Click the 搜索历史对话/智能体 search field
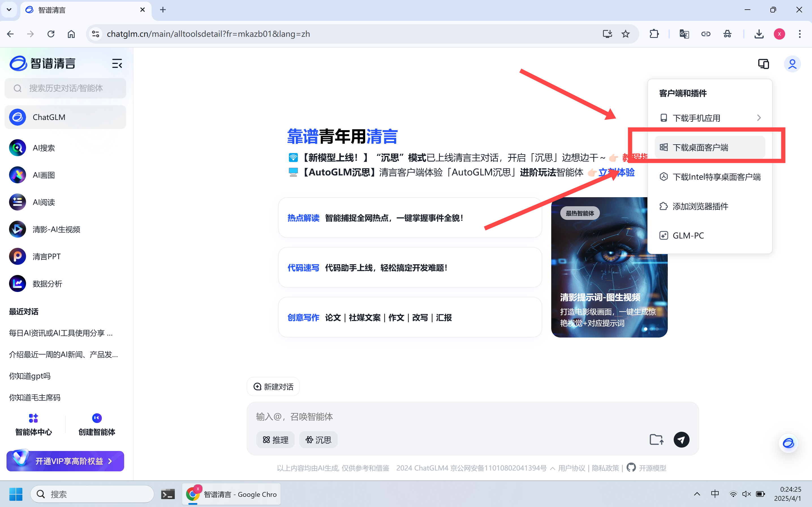The image size is (812, 507). (x=65, y=88)
